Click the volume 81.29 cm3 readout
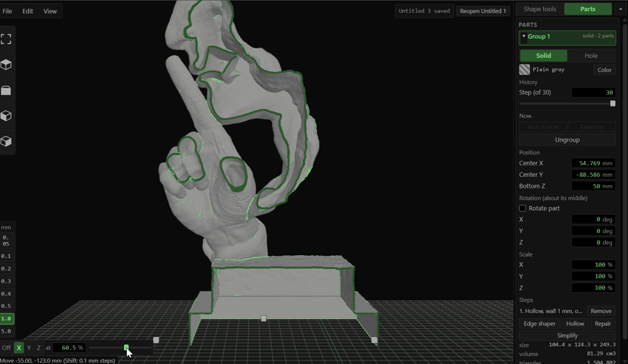 (x=567, y=354)
